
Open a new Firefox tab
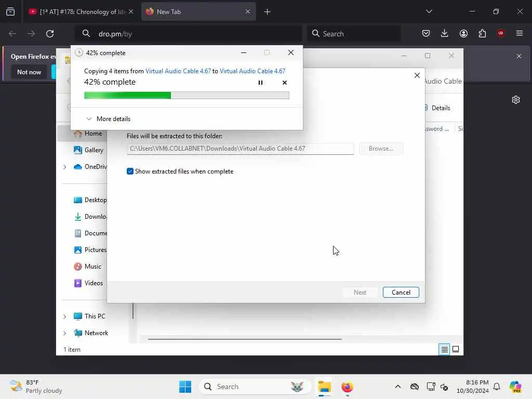(x=267, y=12)
